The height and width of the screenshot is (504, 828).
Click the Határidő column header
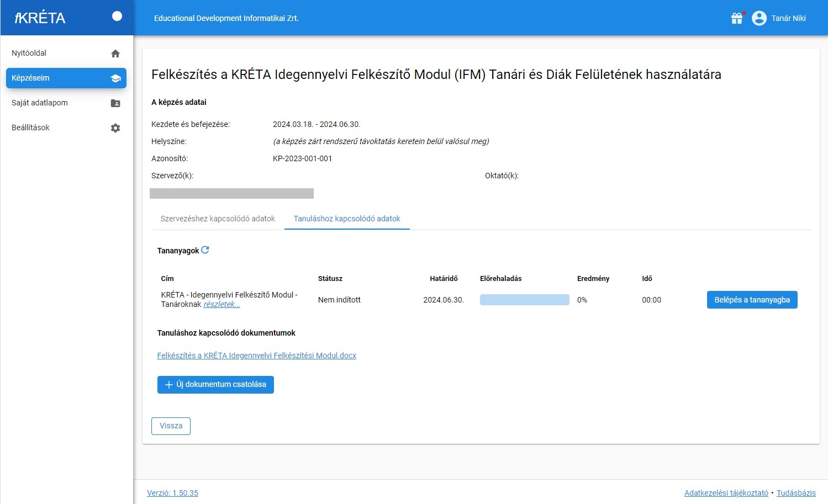(444, 278)
